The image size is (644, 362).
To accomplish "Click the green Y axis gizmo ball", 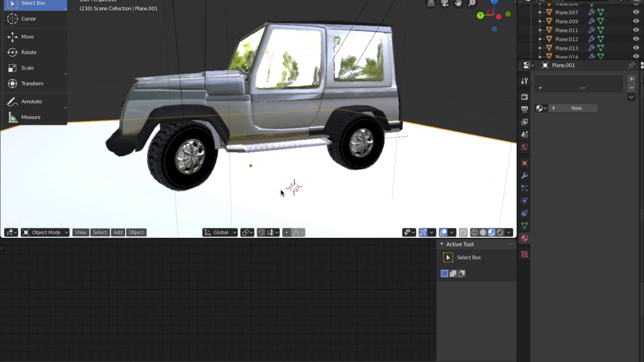I will coord(480,16).
